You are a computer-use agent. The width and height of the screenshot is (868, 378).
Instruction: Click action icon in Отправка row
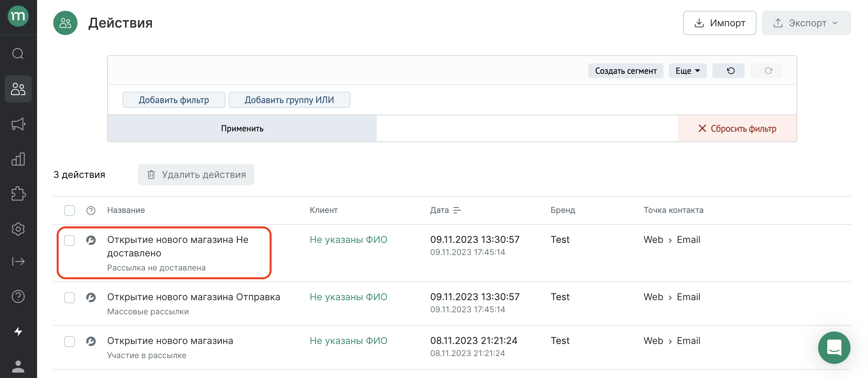click(91, 297)
